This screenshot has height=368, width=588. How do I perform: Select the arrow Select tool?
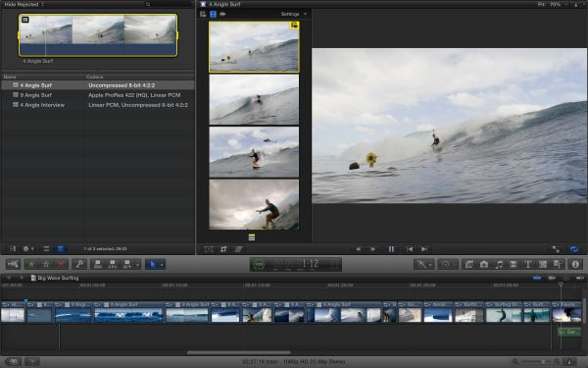pos(152,264)
